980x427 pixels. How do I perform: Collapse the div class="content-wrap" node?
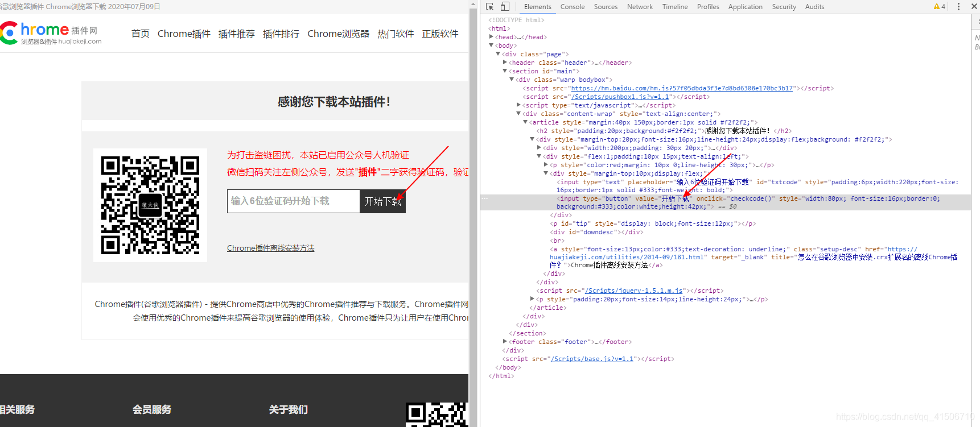pos(518,114)
